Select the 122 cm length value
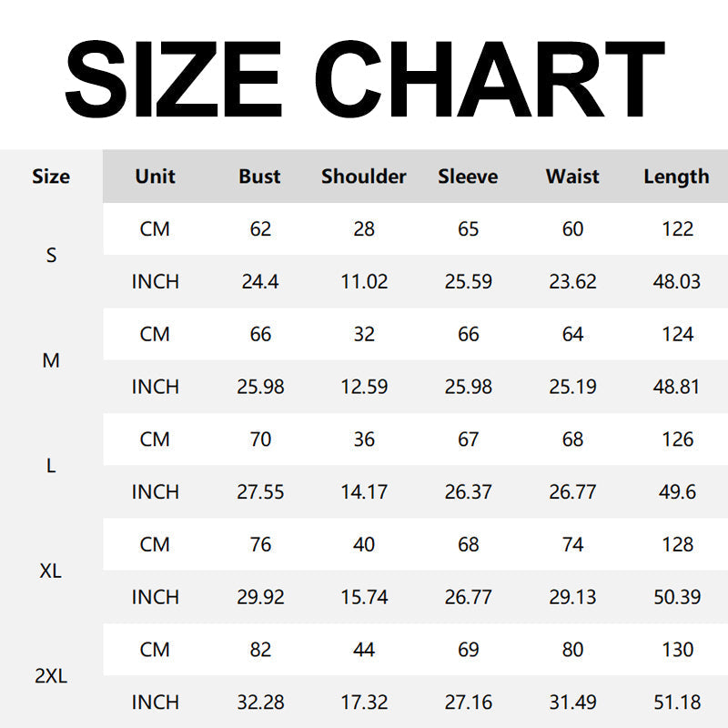The image size is (728, 728). 677,229
